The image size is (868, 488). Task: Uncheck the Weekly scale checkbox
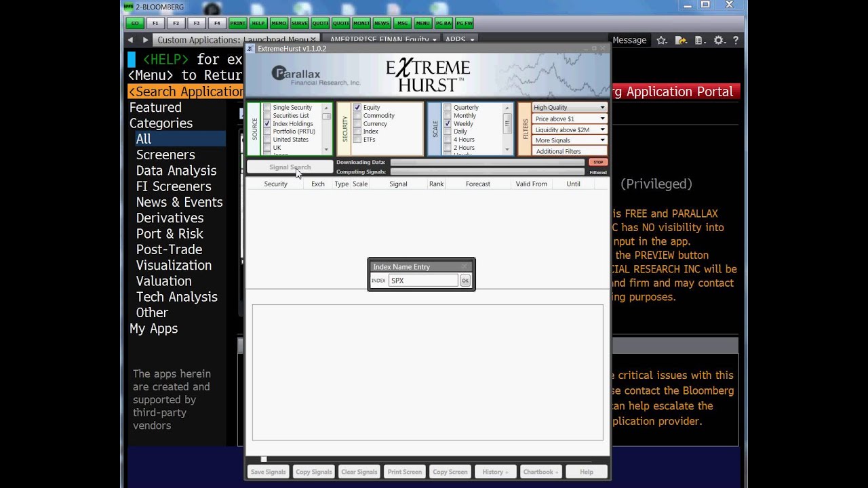point(448,123)
